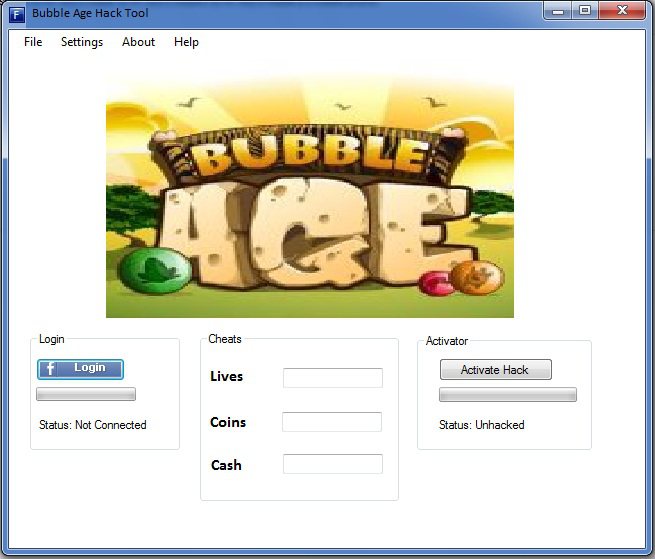
Task: Click 'Status: Unhacked' text
Action: [x=482, y=425]
